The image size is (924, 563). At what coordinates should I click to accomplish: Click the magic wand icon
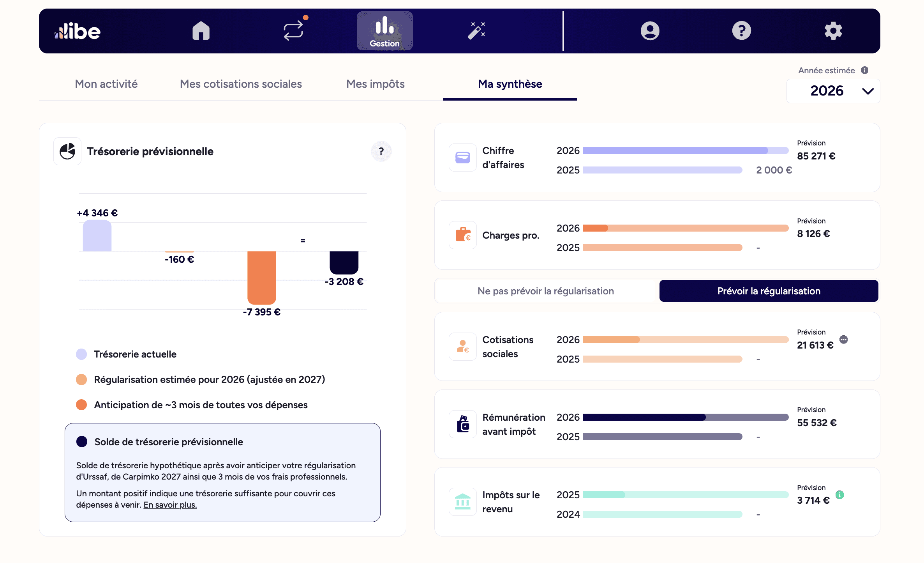coord(476,31)
